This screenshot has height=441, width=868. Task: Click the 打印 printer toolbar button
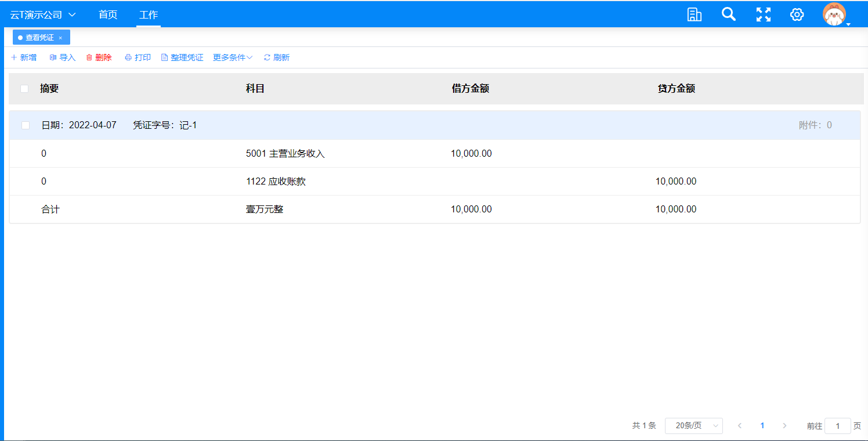coord(138,57)
